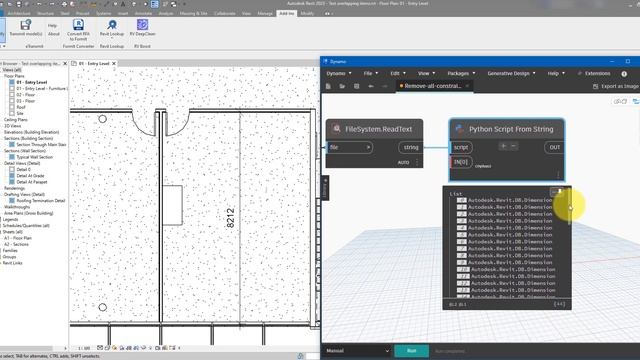Select the Roof floor plan view
Image resolution: width=640 pixels, height=360 pixels.
(21, 107)
